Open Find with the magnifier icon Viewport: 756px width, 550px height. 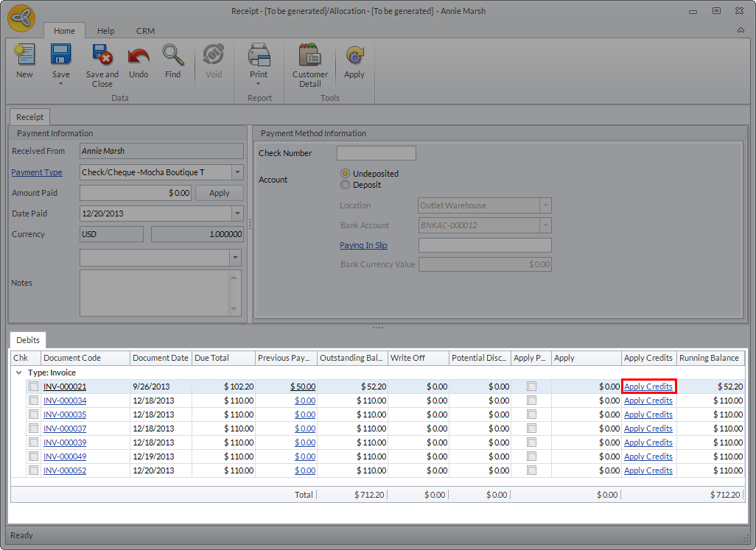click(x=172, y=57)
